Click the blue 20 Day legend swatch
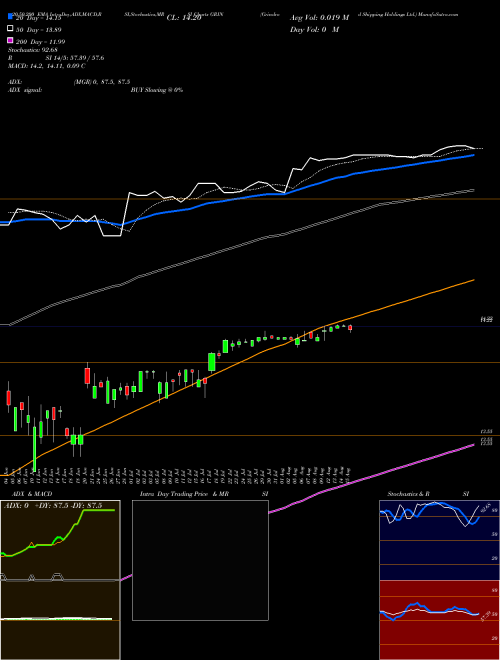 [10, 17]
